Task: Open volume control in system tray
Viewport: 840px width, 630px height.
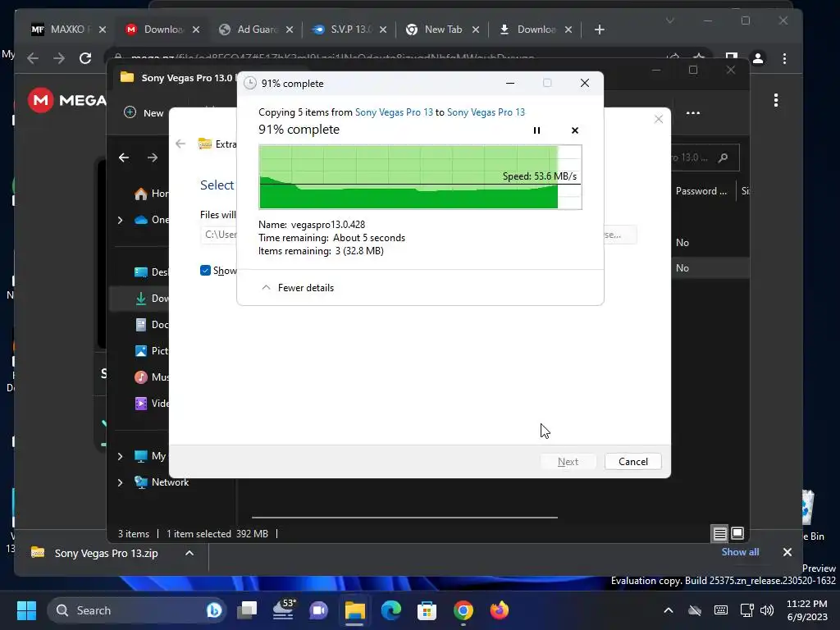Action: 767,610
